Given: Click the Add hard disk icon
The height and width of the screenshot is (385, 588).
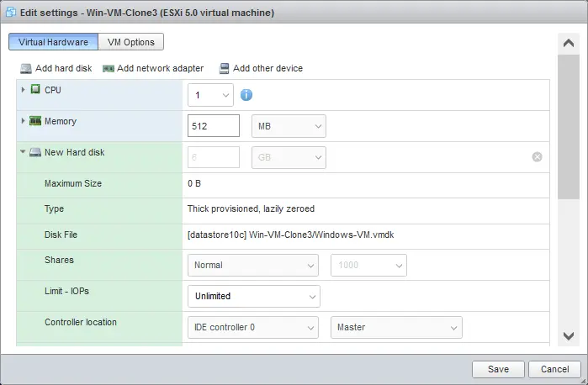Looking at the screenshot, I should pyautogui.click(x=26, y=69).
